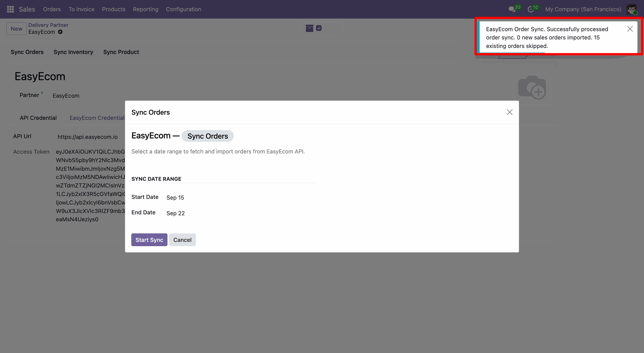Open the Reporting menu

point(146,9)
